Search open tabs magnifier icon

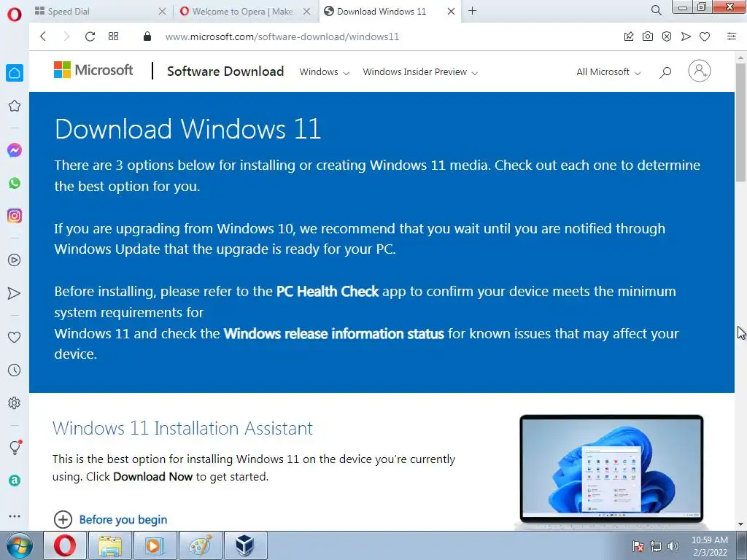click(x=656, y=10)
